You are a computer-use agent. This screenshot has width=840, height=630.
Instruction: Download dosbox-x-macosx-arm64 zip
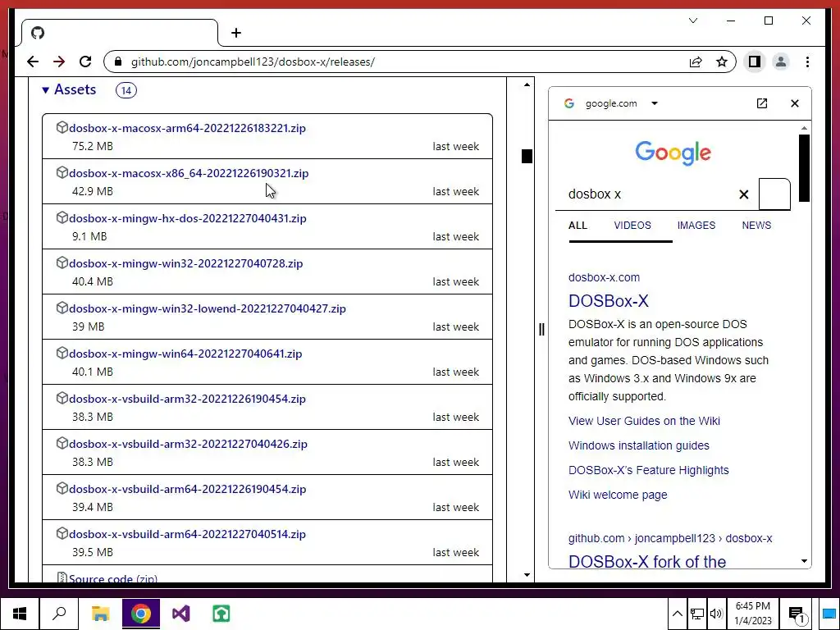tap(187, 128)
